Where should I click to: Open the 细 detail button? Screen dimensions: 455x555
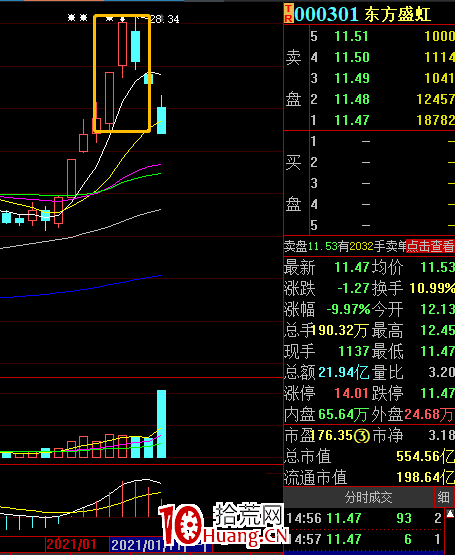443,497
